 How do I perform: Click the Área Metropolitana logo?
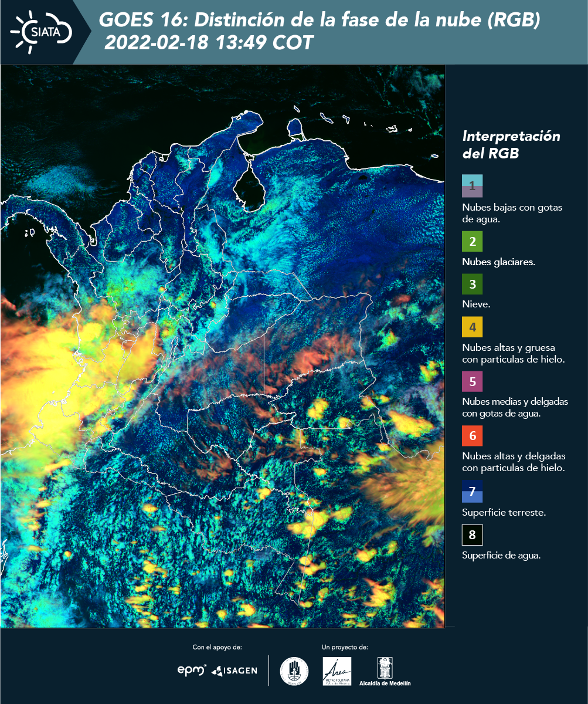337,671
